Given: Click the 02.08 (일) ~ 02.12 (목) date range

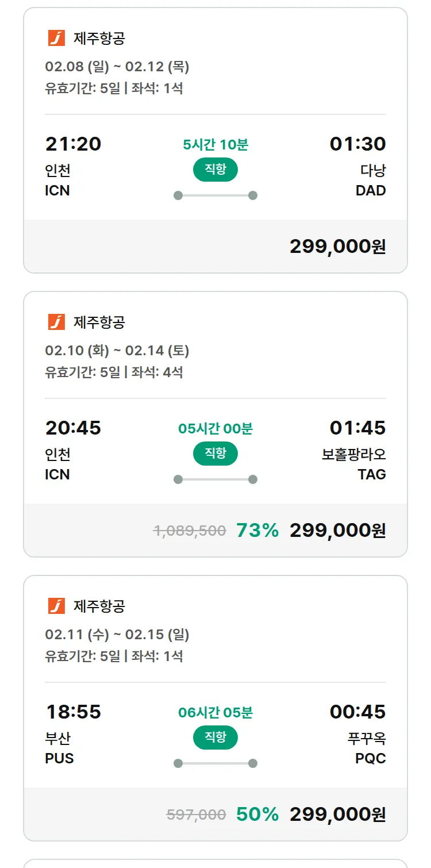Looking at the screenshot, I should point(117,67).
